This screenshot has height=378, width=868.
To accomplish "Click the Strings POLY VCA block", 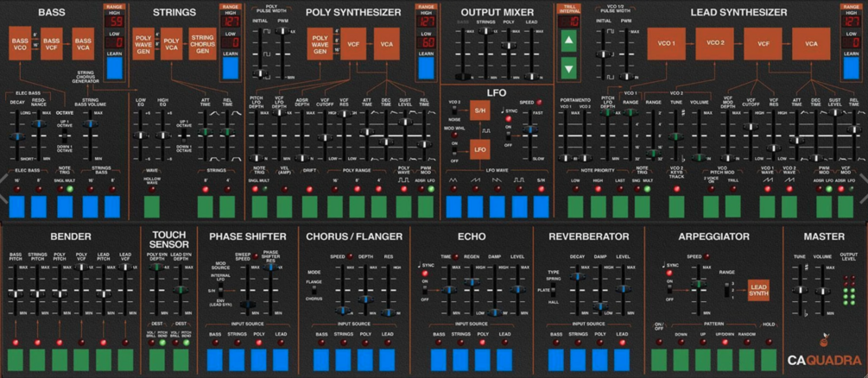I will [172, 44].
